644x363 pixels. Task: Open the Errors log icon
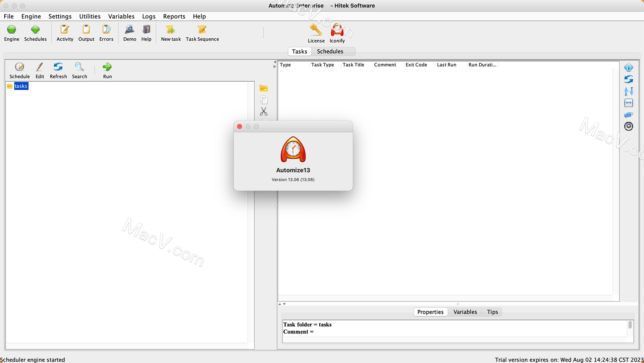106,33
